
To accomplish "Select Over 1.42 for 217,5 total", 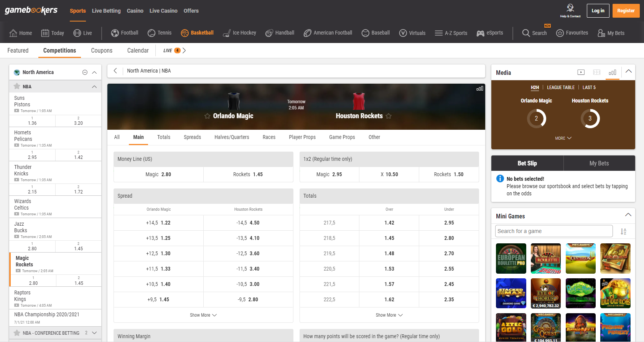I will tap(389, 223).
